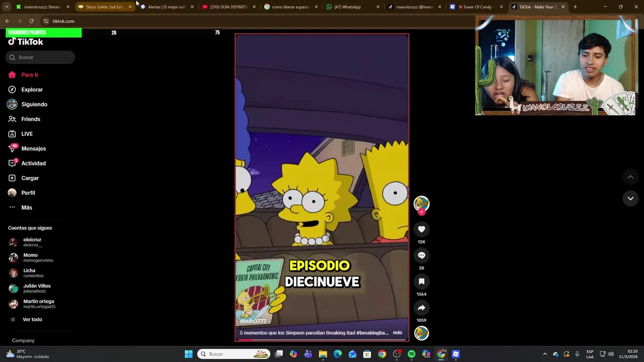The height and width of the screenshot is (362, 644).
Task: Open douh0777 creator username link
Action: click(253, 321)
